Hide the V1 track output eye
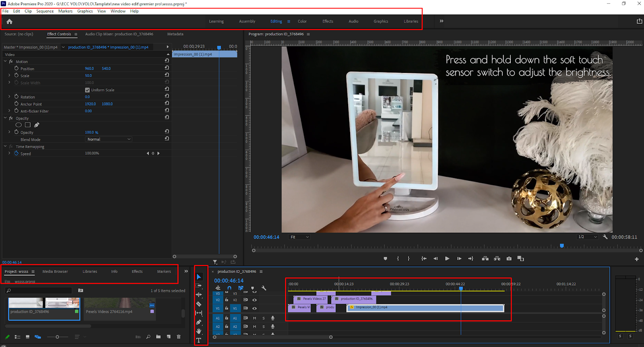The width and height of the screenshot is (644, 347). 254,308
